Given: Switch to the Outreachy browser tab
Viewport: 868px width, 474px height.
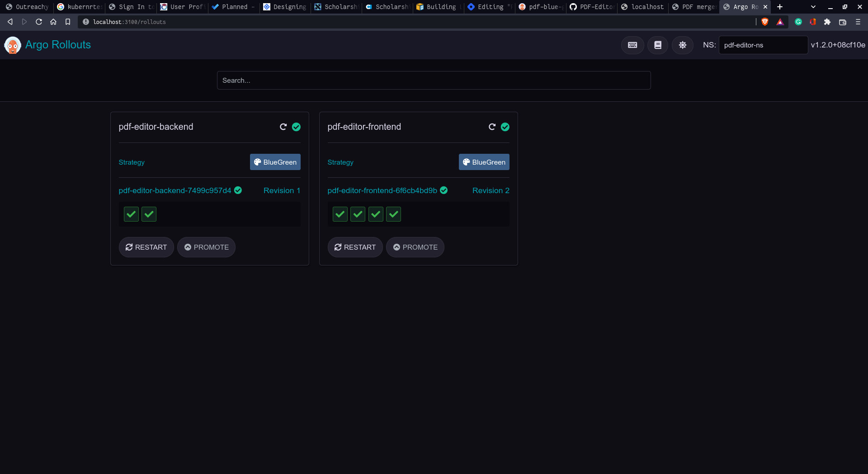Looking at the screenshot, I should pos(28,7).
